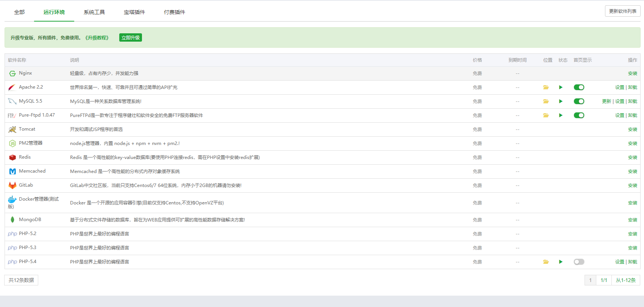Image resolution: width=644 pixels, height=307 pixels.
Task: Click the Docker whale icon
Action: pyautogui.click(x=12, y=199)
